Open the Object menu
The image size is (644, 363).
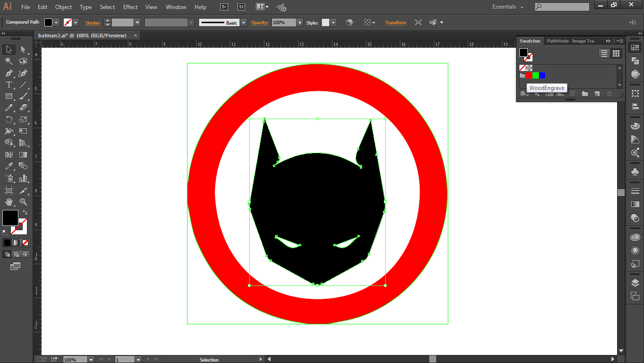(x=64, y=7)
